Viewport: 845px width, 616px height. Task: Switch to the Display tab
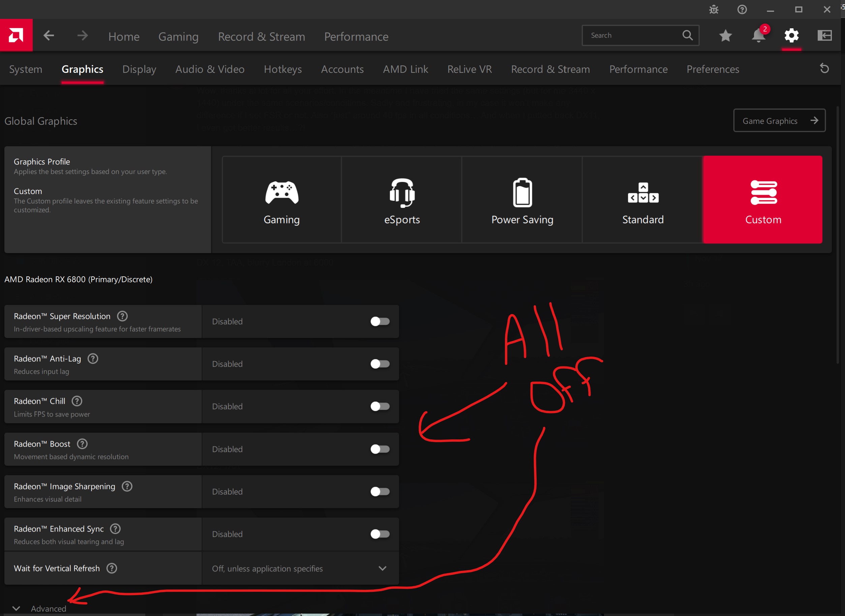pos(139,69)
